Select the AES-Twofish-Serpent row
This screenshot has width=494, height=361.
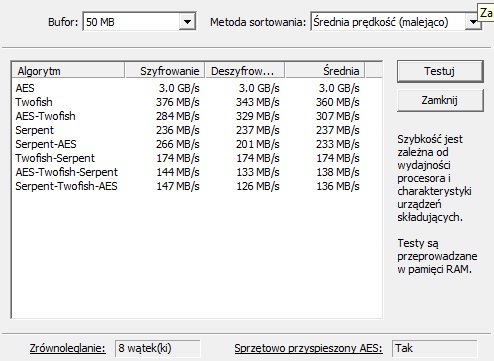point(188,172)
